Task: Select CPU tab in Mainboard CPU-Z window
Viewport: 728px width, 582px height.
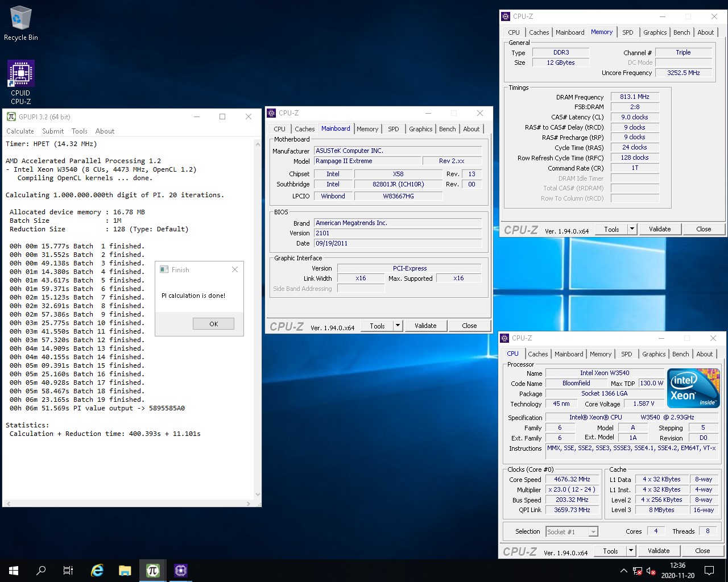Action: coord(280,129)
